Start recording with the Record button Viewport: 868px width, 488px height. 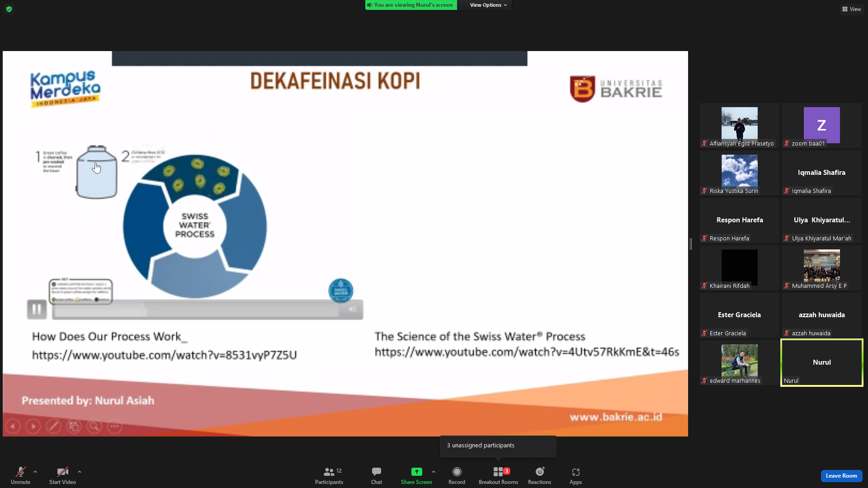457,475
